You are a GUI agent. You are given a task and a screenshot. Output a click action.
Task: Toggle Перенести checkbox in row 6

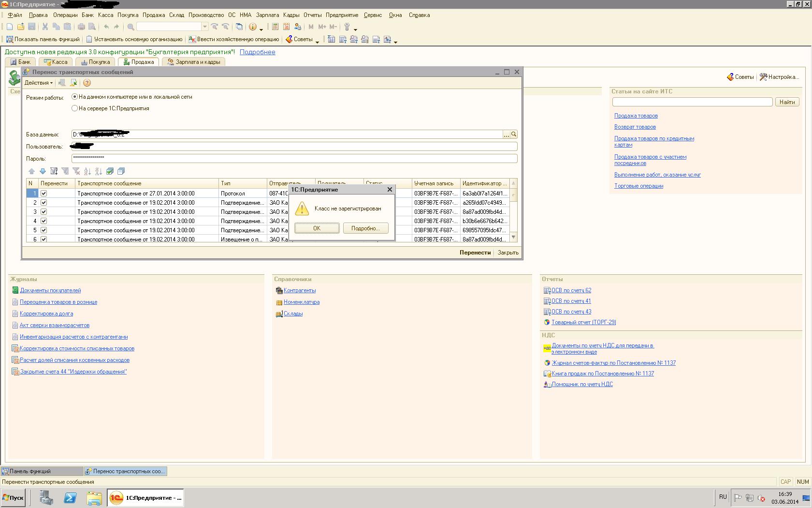44,239
